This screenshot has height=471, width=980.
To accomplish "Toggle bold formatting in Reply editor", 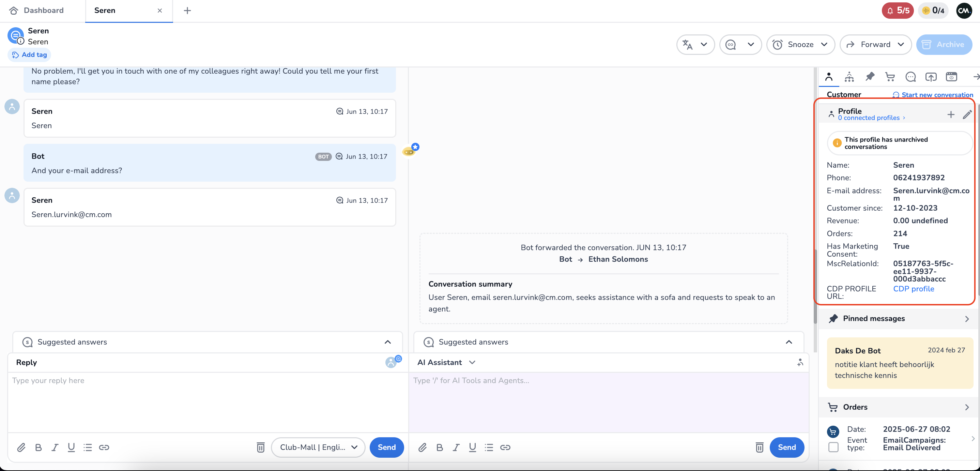I will point(39,447).
